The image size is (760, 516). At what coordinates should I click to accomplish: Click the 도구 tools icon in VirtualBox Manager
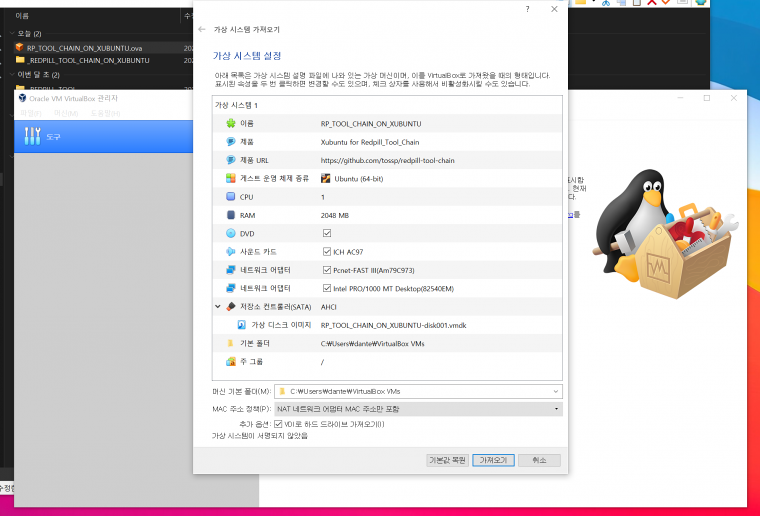point(32,136)
